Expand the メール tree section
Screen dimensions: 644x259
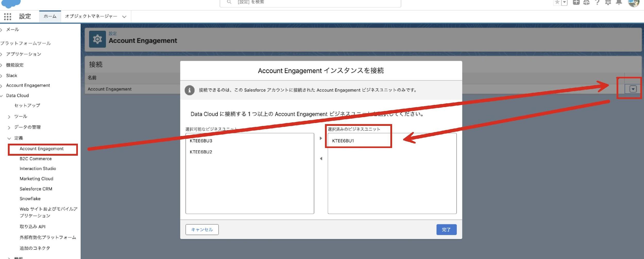[x=1, y=30]
